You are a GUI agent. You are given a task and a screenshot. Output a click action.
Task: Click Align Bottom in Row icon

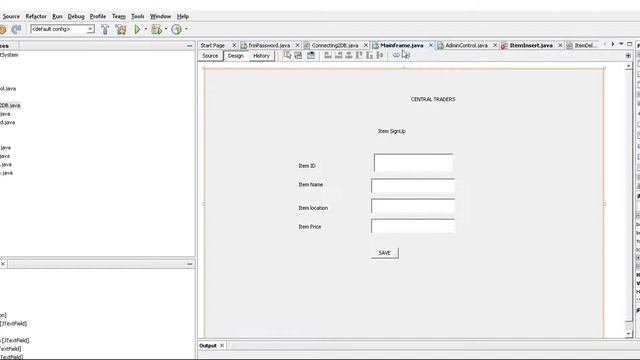[x=369, y=55]
